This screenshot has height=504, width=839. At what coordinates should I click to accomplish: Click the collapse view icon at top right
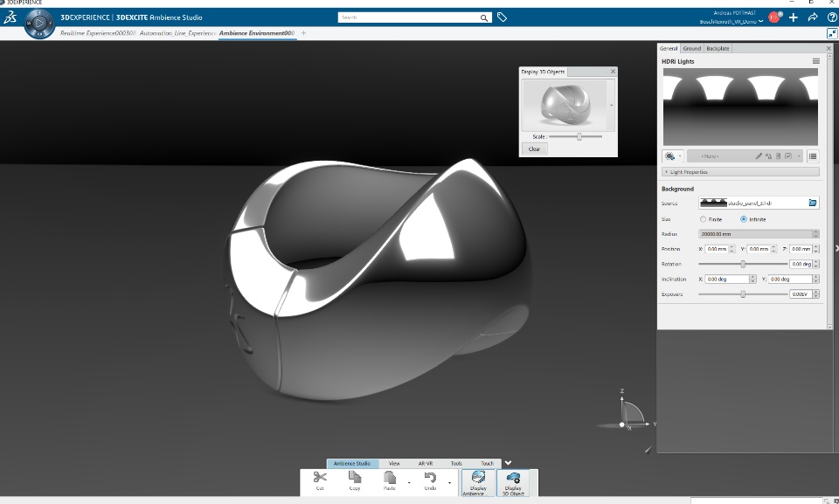tap(832, 33)
